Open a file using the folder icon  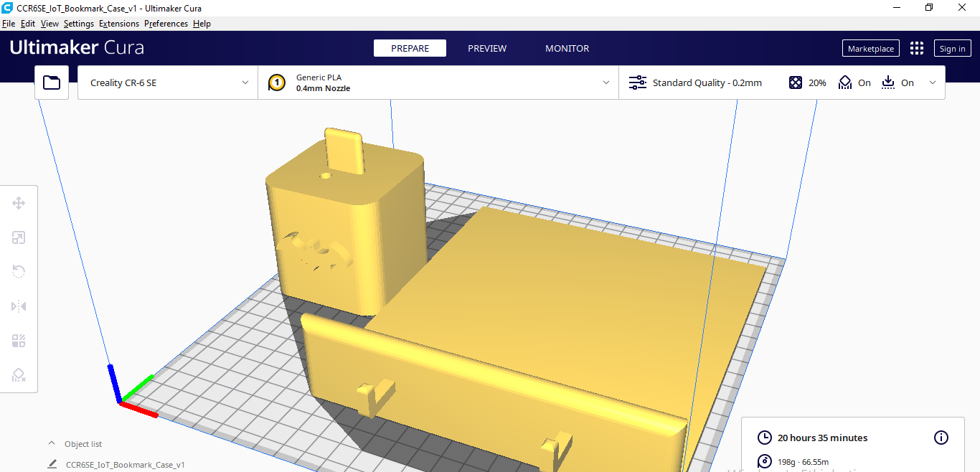coord(51,82)
